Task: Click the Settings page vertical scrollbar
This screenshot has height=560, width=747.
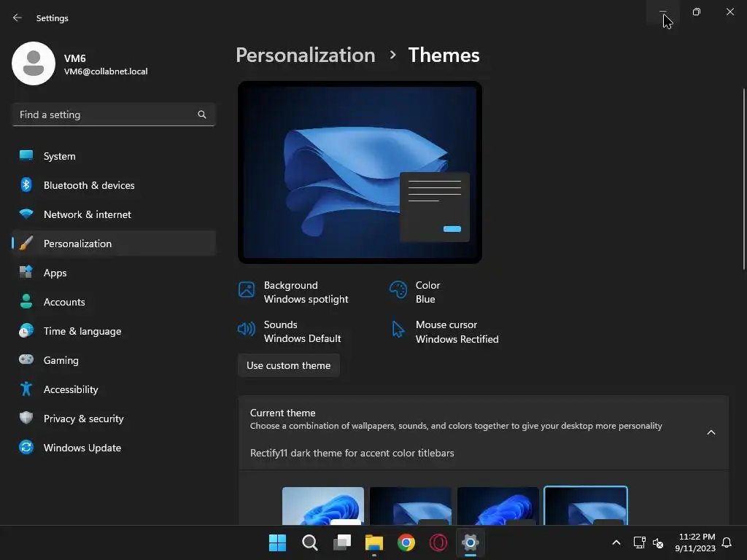Action: 744,179
